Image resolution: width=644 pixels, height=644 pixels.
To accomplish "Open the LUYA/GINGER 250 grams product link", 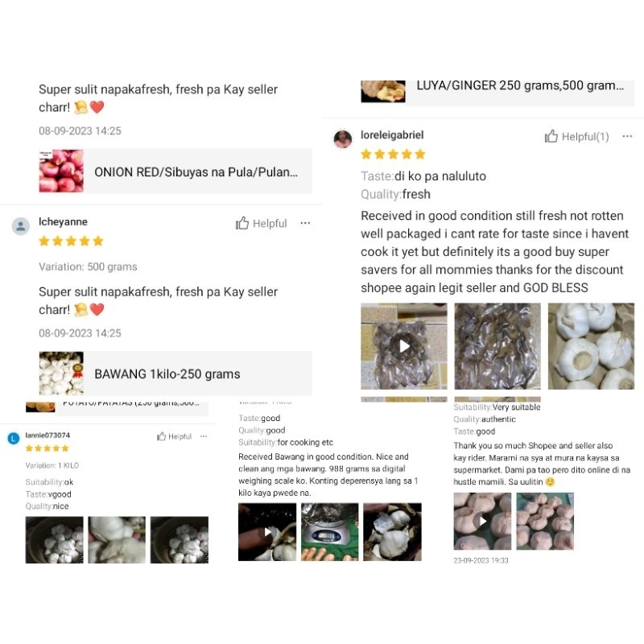I will coord(497,91).
